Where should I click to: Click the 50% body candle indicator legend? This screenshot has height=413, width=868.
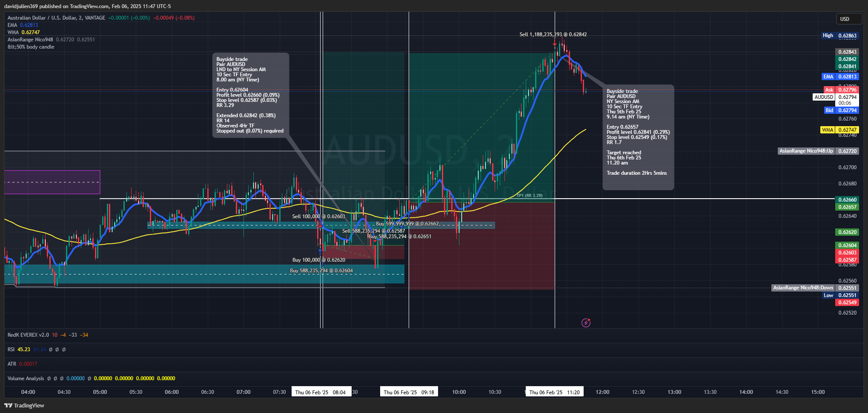[x=31, y=47]
